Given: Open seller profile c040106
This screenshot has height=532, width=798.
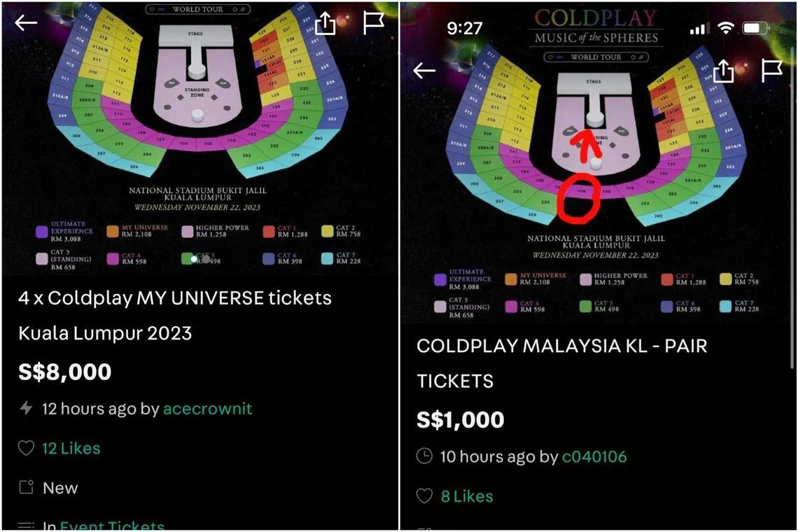Looking at the screenshot, I should click(594, 456).
